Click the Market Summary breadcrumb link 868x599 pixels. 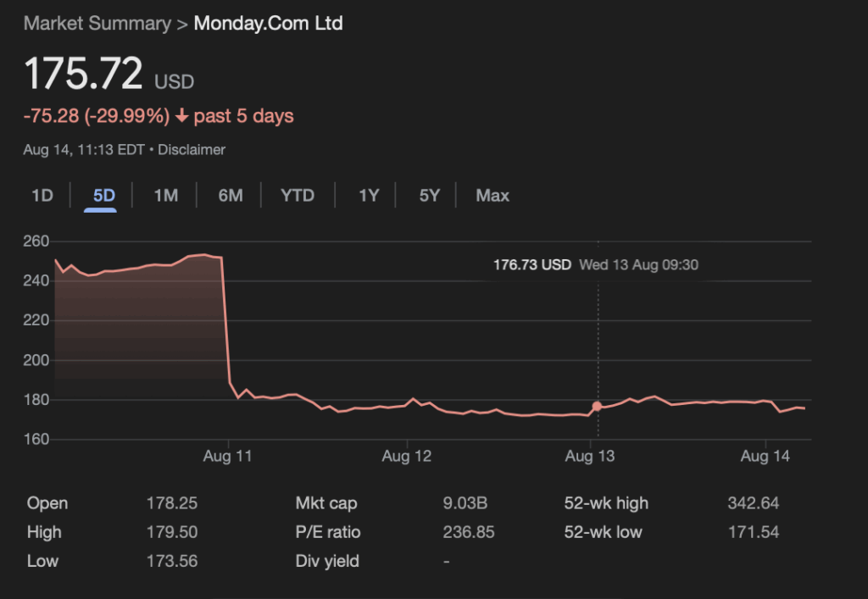coord(97,23)
